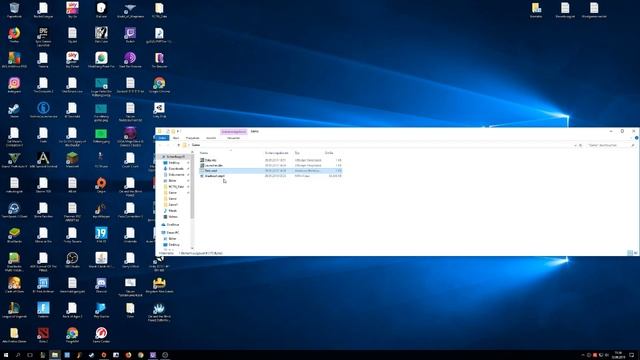
Task: Select the Discord desktop shortcut
Action: pyautogui.click(x=101, y=285)
